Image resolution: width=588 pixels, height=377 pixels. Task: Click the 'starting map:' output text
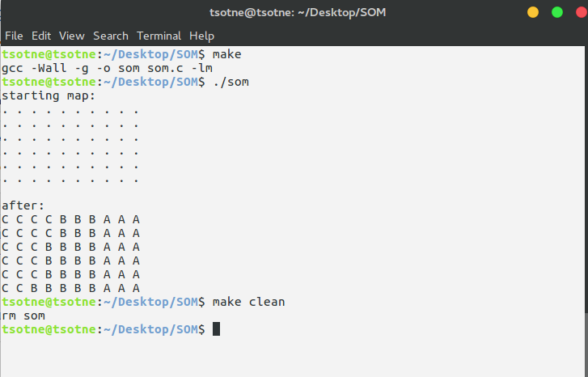coord(49,95)
